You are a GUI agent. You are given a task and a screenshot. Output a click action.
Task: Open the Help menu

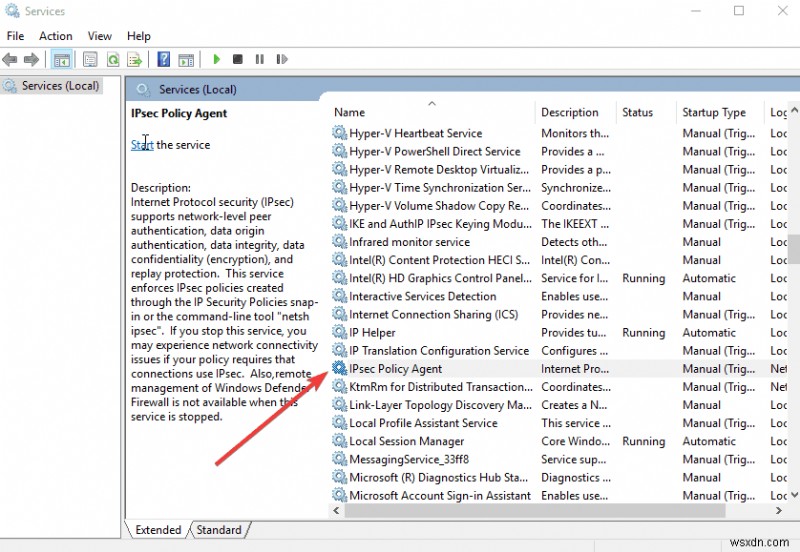pyautogui.click(x=139, y=36)
